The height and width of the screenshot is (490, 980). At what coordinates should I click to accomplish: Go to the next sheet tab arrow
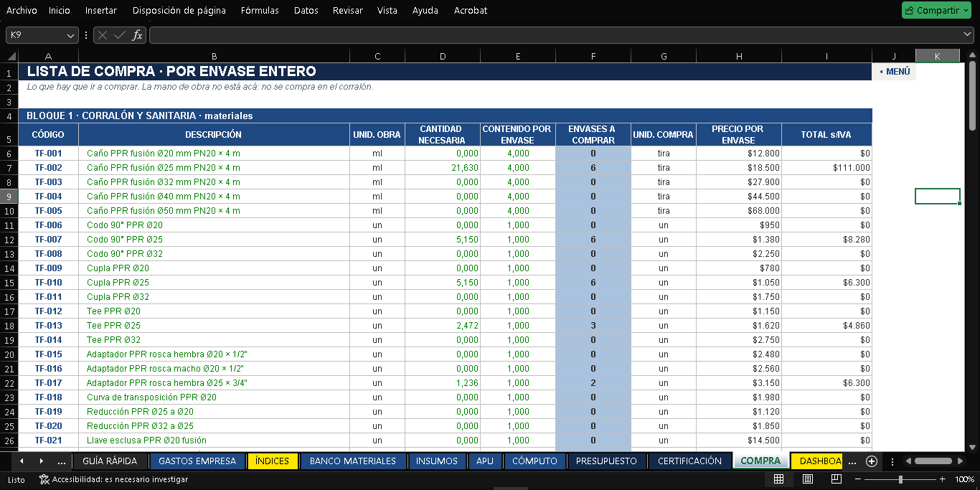click(41, 461)
